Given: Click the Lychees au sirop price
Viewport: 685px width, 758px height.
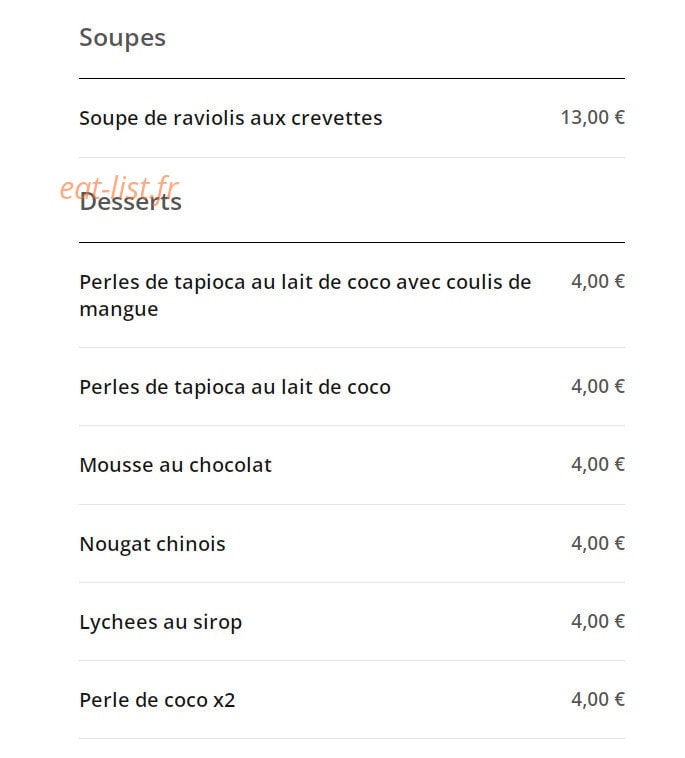Looking at the screenshot, I should [x=598, y=621].
